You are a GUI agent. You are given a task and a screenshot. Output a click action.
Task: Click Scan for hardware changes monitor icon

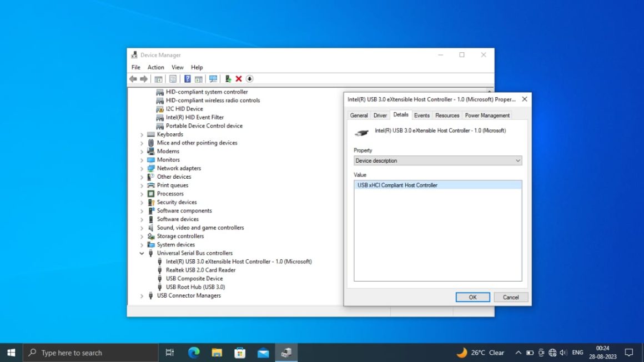tap(213, 79)
